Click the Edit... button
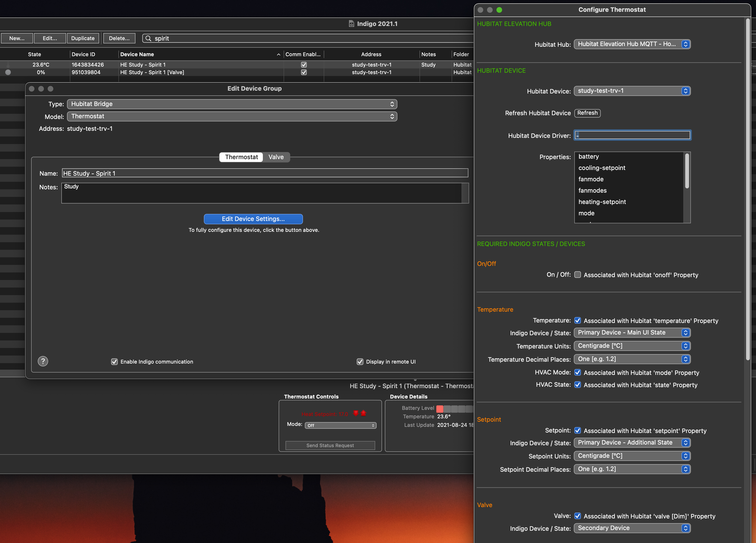 (x=50, y=38)
